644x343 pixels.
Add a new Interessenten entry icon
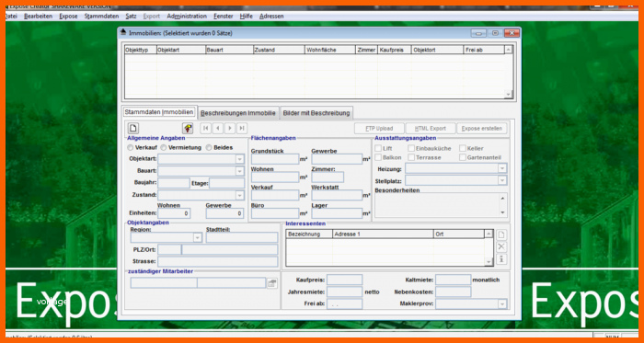point(501,235)
